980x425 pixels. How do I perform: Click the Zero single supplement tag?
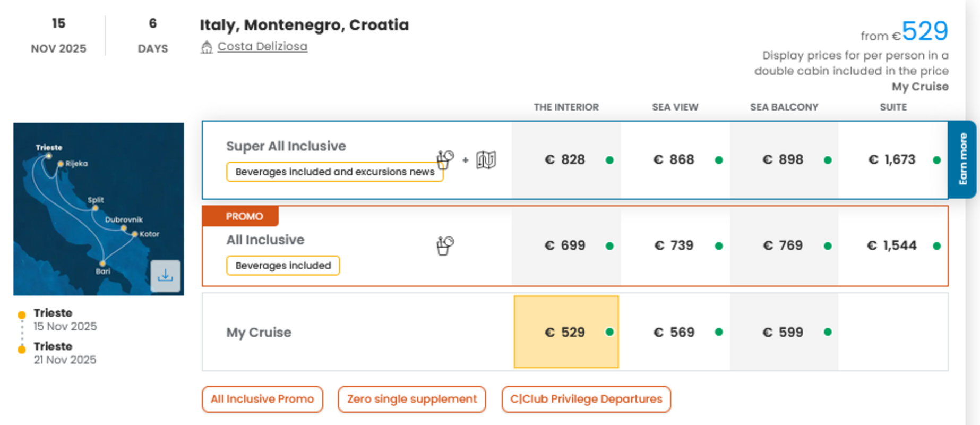[411, 399]
